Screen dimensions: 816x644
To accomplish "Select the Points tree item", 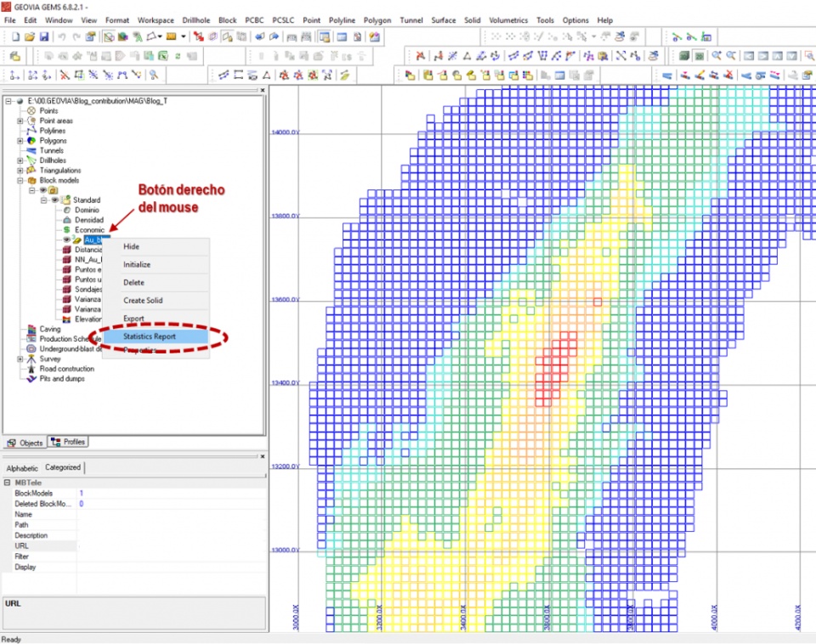I will point(48,110).
